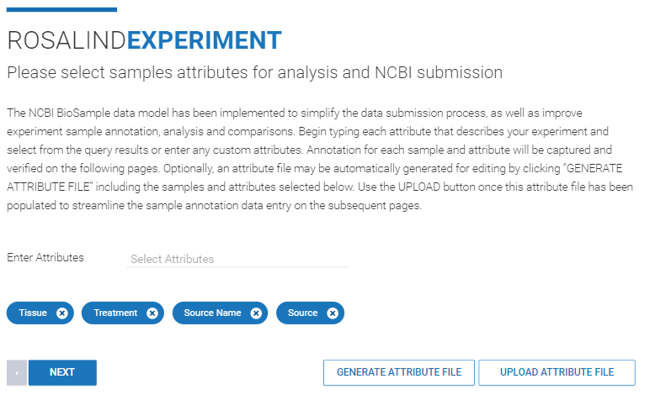The image size is (650, 400).
Task: Remove the Source attribute with its x icon
Action: pyautogui.click(x=332, y=313)
